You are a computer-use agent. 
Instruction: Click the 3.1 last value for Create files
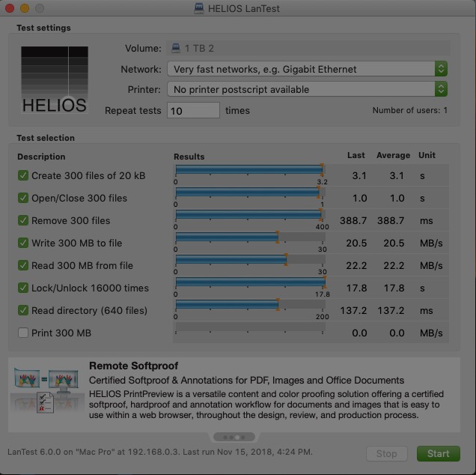pyautogui.click(x=359, y=175)
